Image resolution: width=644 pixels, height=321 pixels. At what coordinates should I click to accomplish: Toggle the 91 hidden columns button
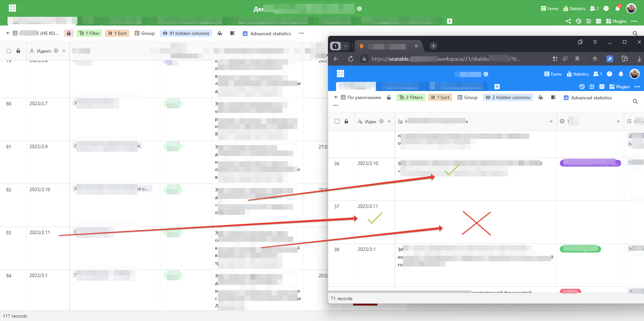click(186, 33)
